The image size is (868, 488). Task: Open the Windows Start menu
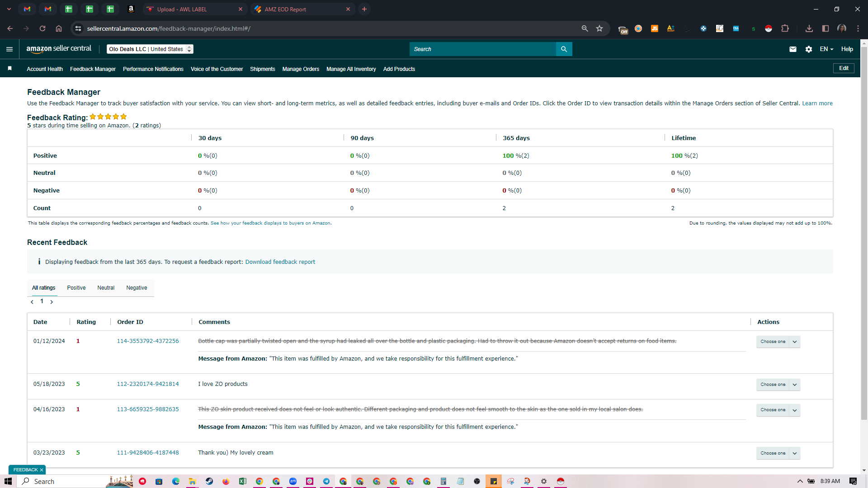[8, 481]
